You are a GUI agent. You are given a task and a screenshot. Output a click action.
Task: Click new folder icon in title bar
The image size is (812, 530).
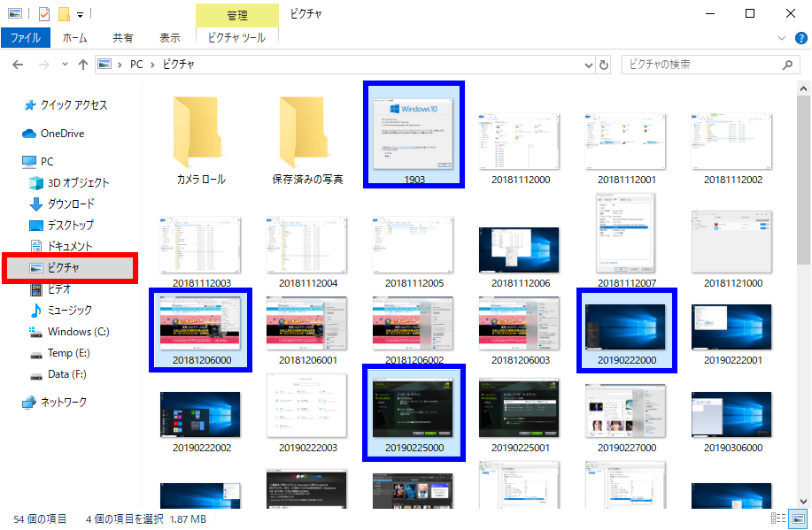(x=65, y=14)
